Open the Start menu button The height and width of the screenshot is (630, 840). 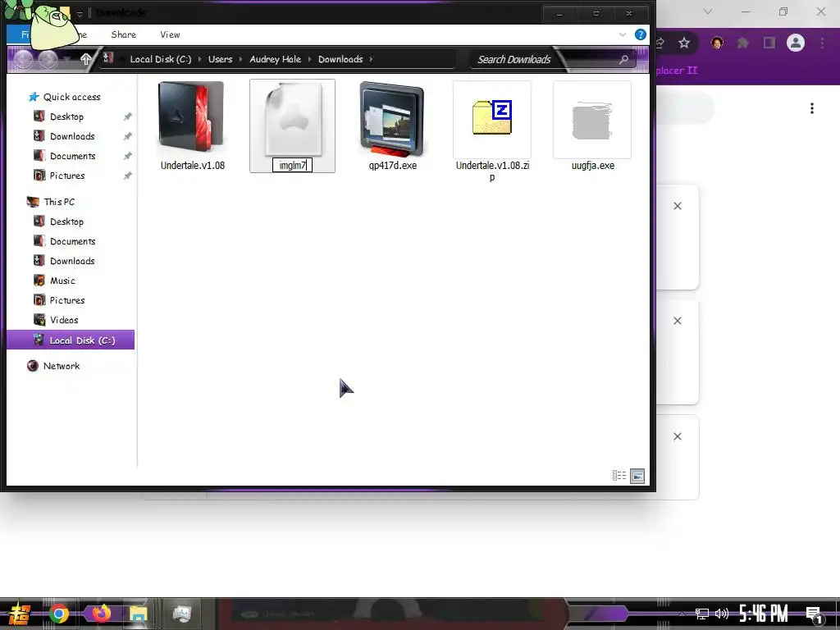tap(18, 614)
